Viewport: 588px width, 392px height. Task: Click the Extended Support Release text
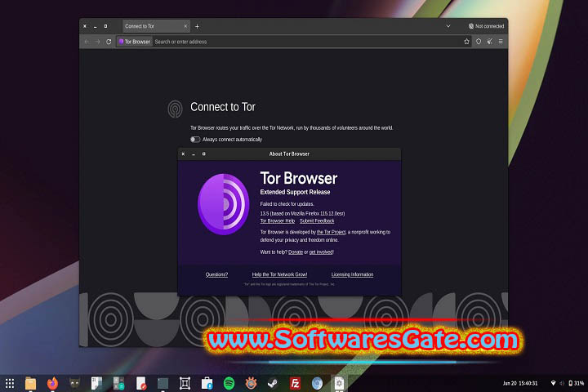pyautogui.click(x=295, y=192)
